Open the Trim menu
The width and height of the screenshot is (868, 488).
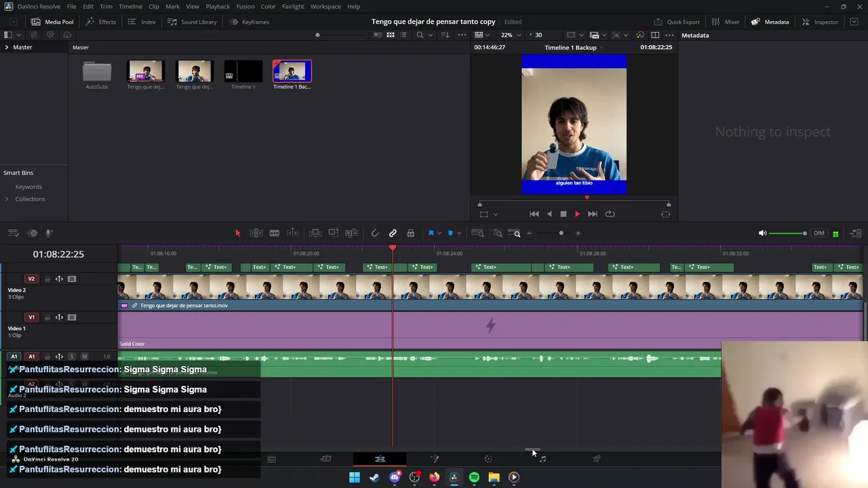pyautogui.click(x=106, y=6)
